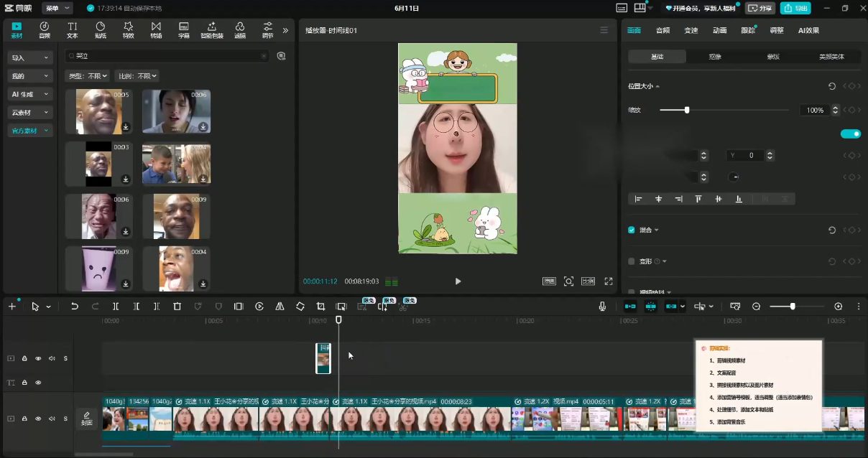Collapse the 官方素材 sidebar section
This screenshot has height=458, width=868.
click(30, 131)
